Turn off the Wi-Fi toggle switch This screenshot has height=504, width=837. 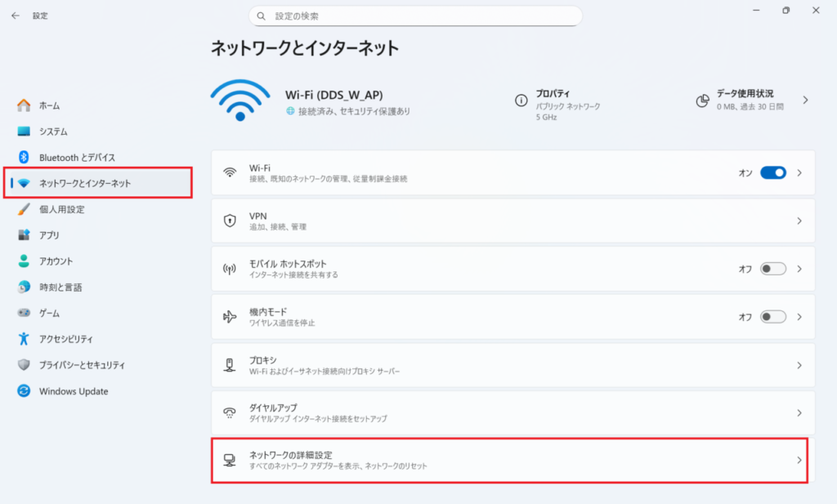pyautogui.click(x=772, y=172)
